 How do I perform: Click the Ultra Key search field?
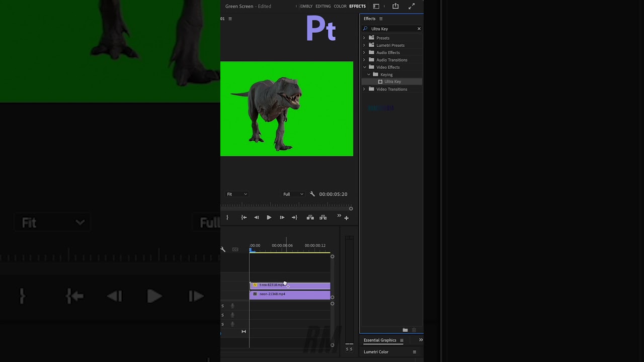coord(392,29)
